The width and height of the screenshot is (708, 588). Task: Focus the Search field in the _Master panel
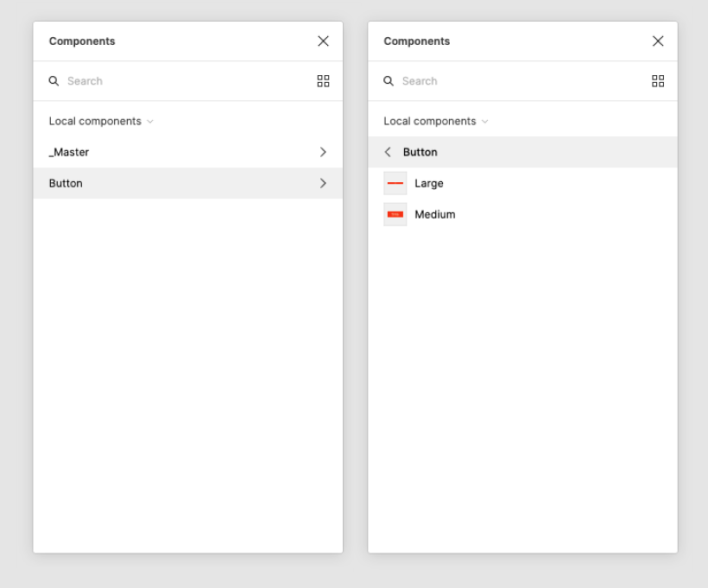click(173, 81)
